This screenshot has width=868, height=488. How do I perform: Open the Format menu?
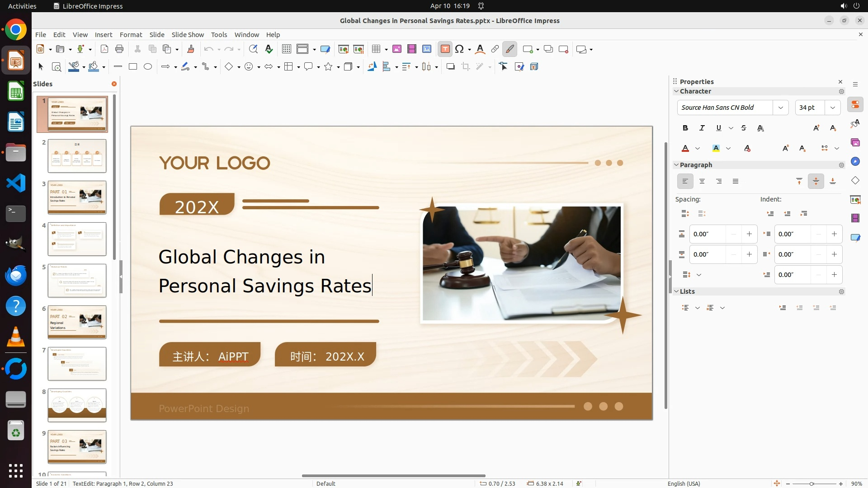(x=131, y=35)
